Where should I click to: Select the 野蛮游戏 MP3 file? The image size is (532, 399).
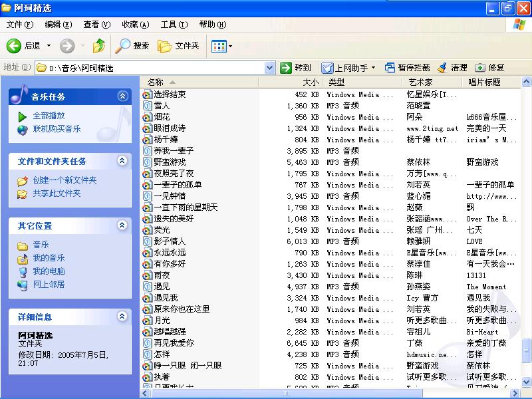(170, 162)
